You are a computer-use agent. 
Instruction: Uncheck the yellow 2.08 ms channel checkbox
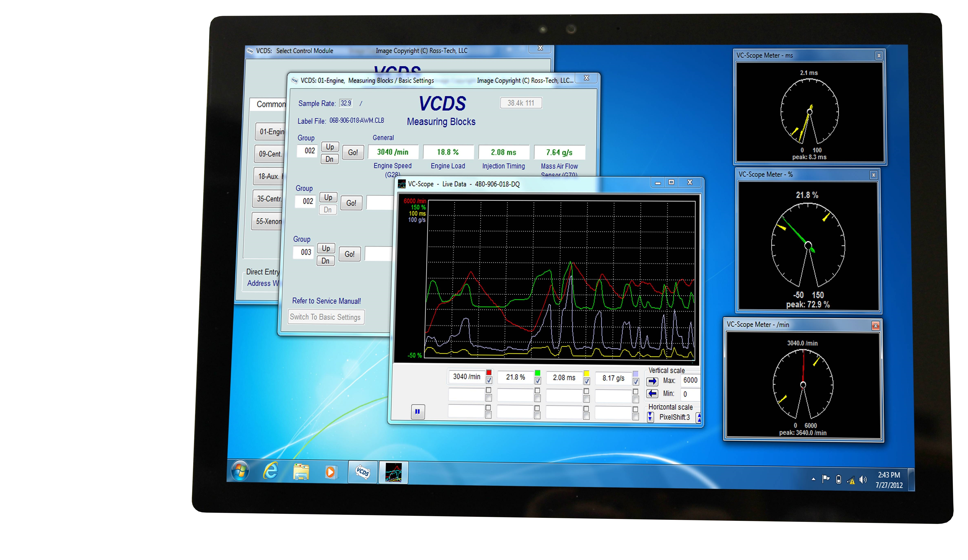(587, 381)
